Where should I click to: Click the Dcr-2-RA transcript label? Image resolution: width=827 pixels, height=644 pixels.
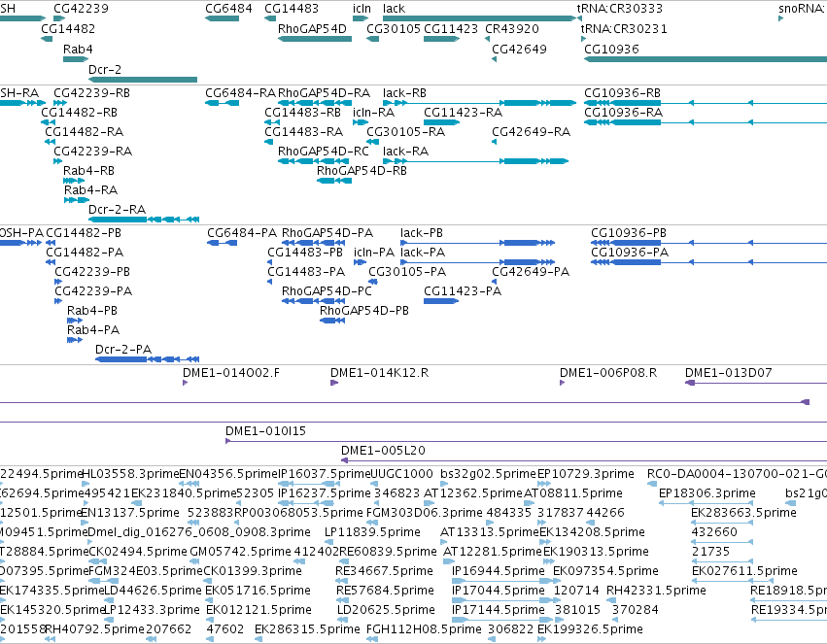tap(117, 209)
